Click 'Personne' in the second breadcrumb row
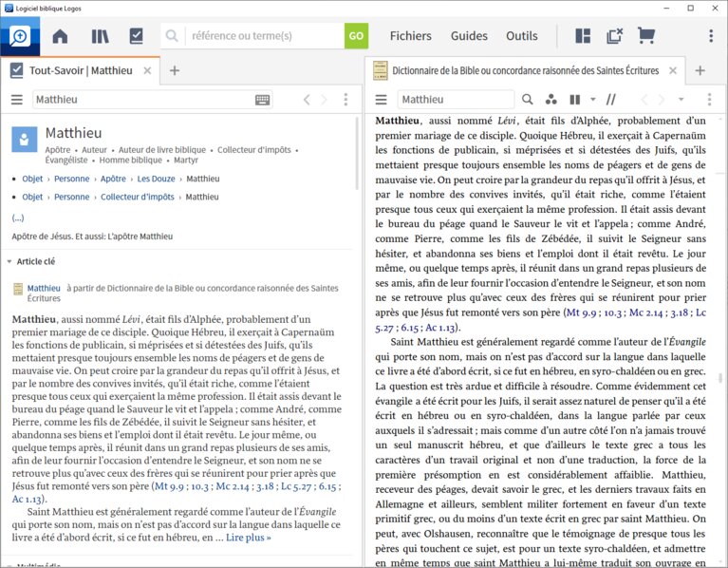728x568 pixels. click(72, 197)
